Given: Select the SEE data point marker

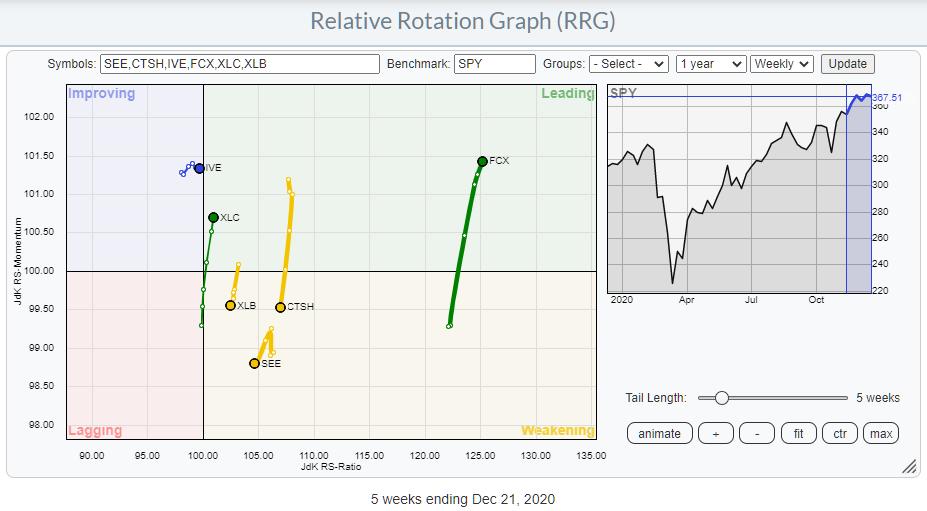Looking at the screenshot, I should (254, 363).
